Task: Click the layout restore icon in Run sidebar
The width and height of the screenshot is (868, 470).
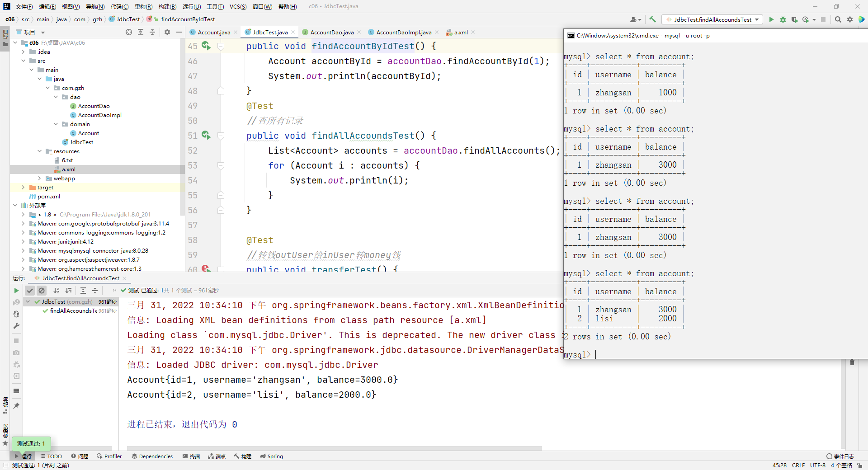Action: 16,391
